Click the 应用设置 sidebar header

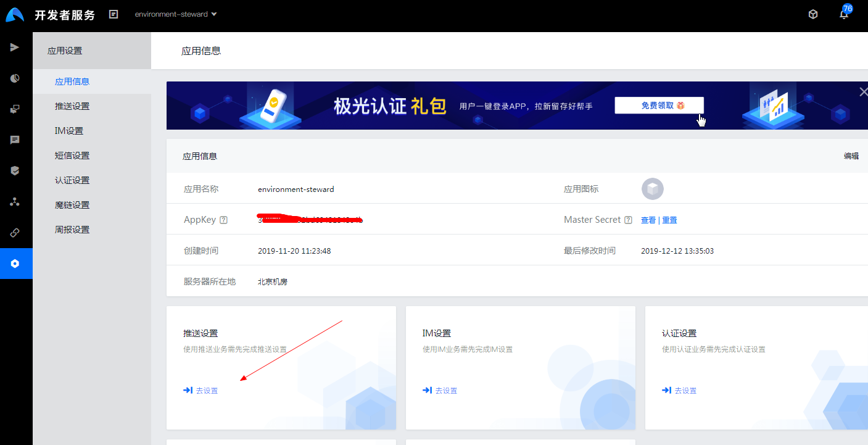click(x=65, y=51)
